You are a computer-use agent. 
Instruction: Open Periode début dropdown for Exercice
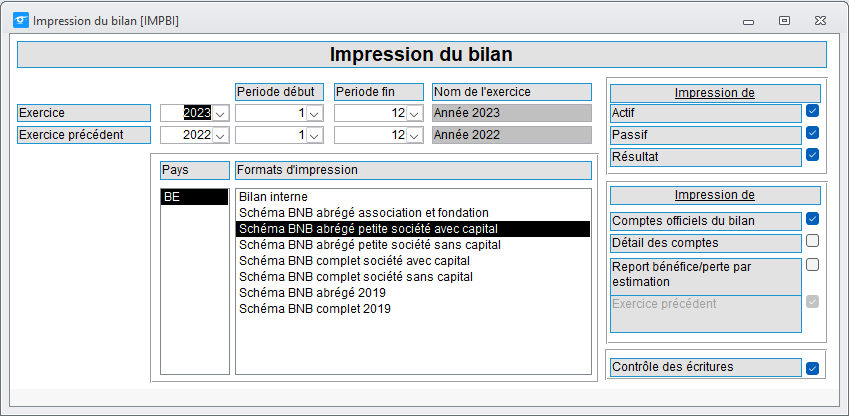[x=314, y=114]
